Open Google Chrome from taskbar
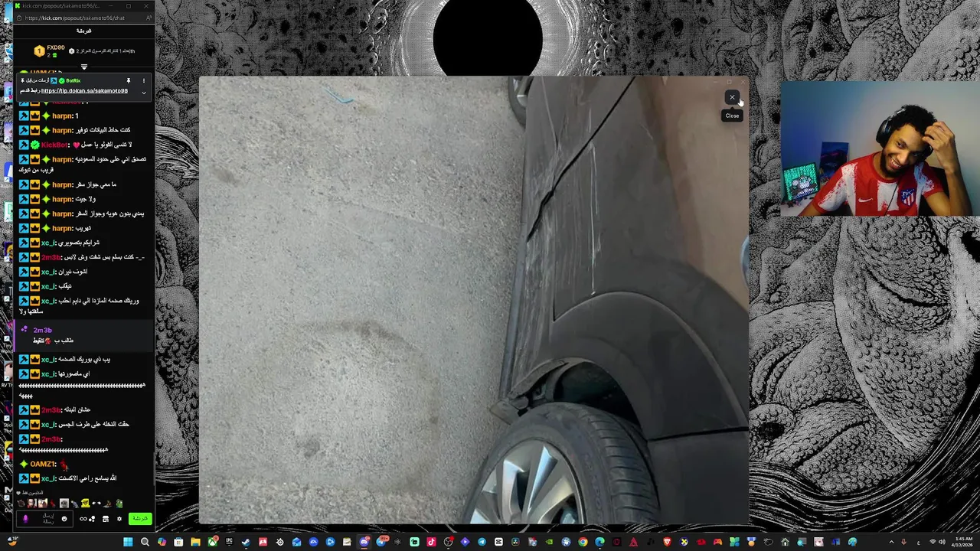The width and height of the screenshot is (980, 551). [583, 542]
